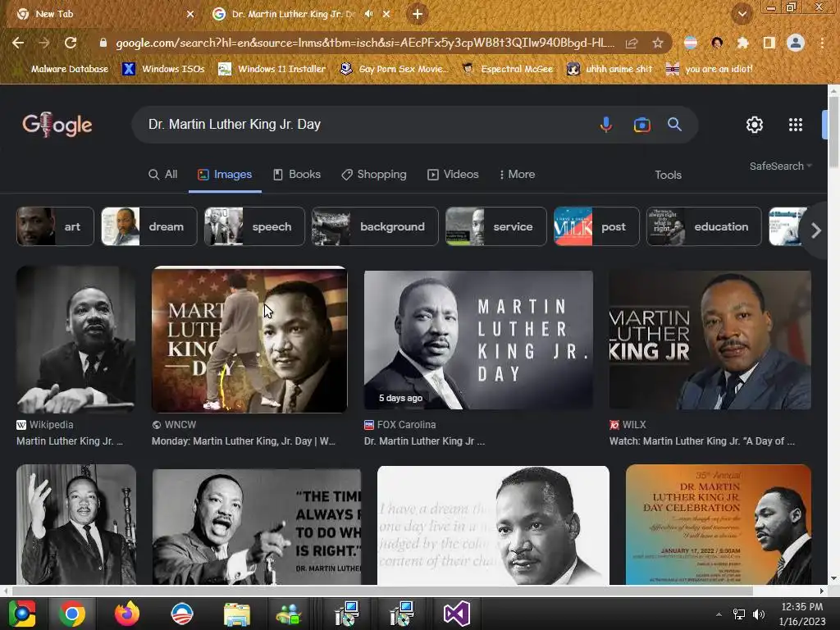
Task: Filter images by the dream chip
Action: click(149, 226)
